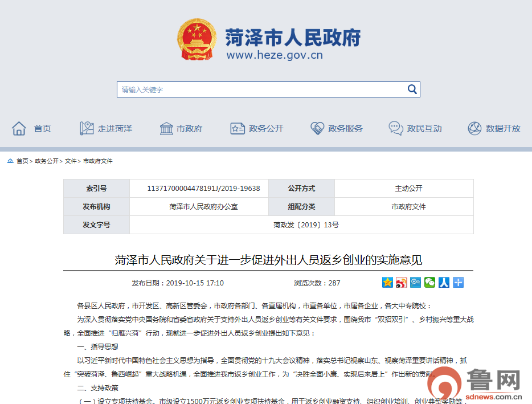Click 市政府文件 breadcrumb link

point(98,161)
